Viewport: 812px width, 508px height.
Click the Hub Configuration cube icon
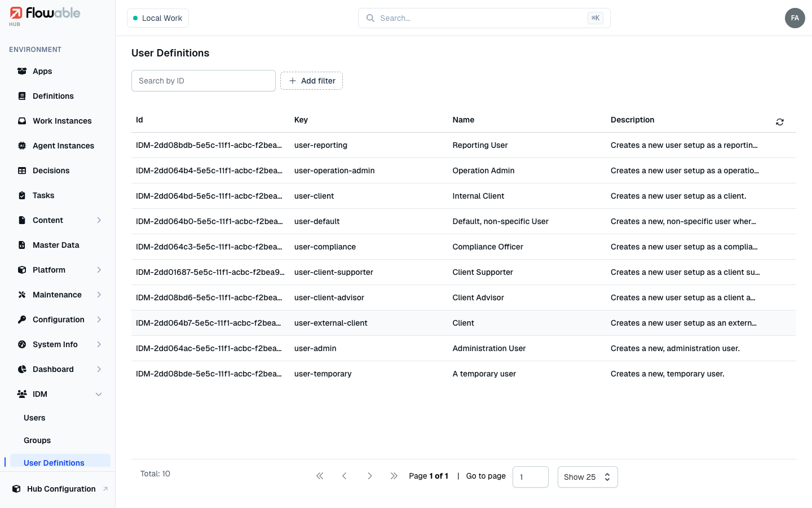coord(16,489)
